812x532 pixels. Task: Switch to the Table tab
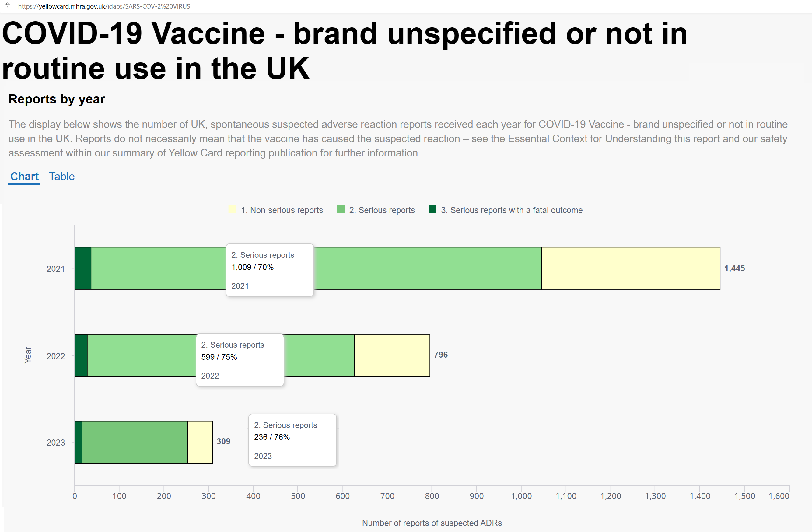click(x=62, y=177)
